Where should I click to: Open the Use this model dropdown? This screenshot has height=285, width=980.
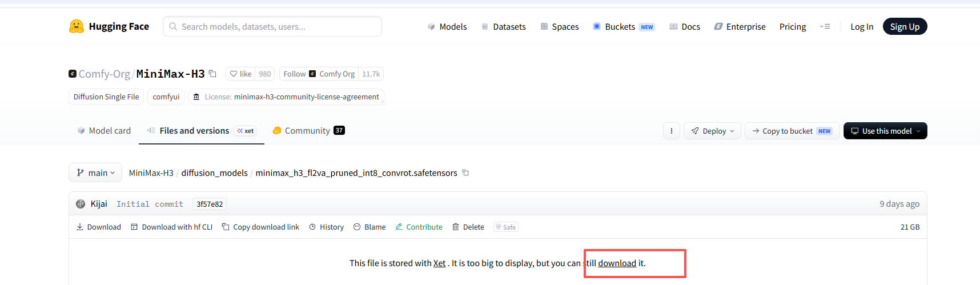pyautogui.click(x=885, y=131)
